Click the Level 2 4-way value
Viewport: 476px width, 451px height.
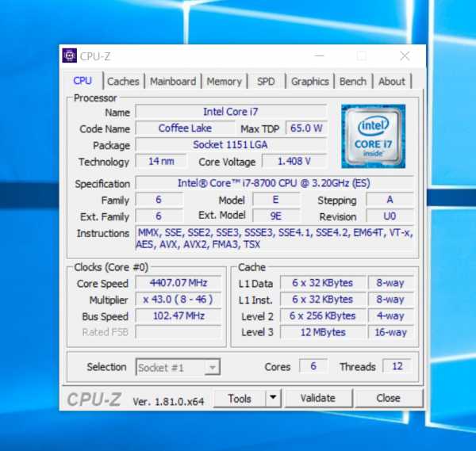pyautogui.click(x=390, y=315)
